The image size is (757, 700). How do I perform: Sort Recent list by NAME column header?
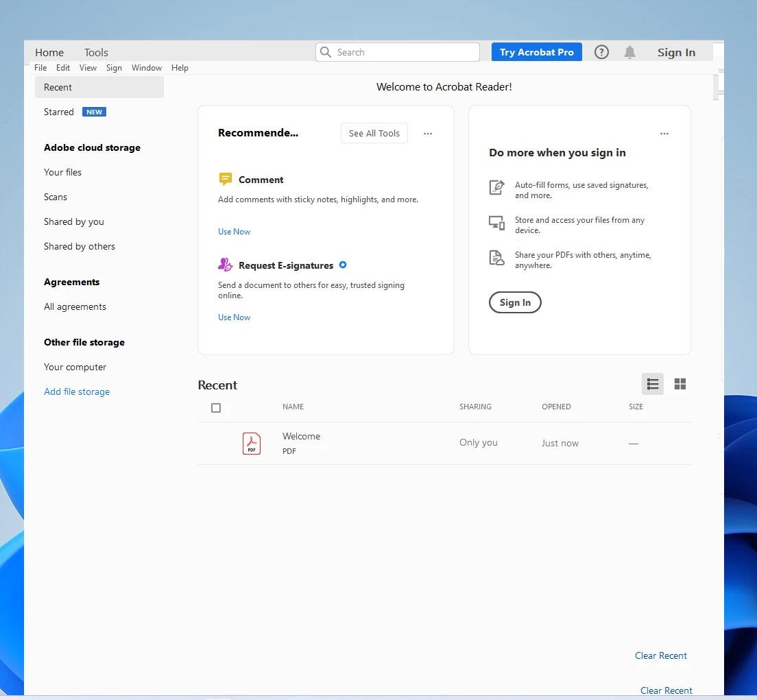pos(293,407)
